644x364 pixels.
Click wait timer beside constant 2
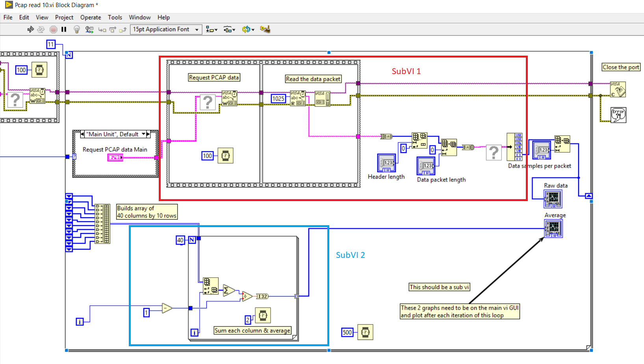point(263,315)
